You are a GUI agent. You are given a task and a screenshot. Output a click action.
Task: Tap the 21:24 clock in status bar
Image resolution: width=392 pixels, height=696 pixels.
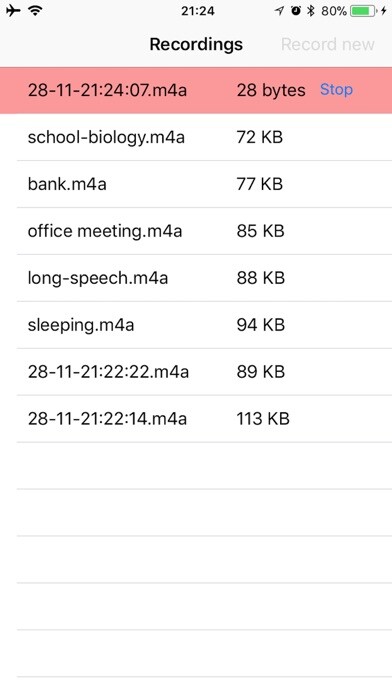[198, 11]
